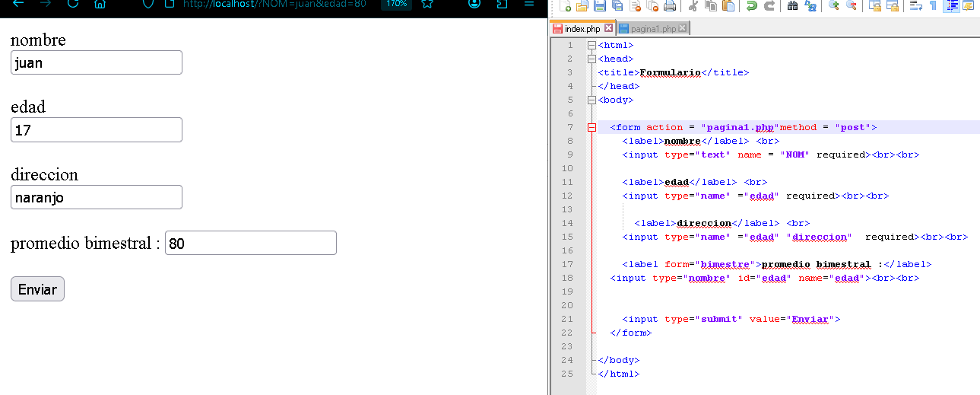The image size is (980, 395).
Task: Click the "direccion" string on line 15
Action: point(820,237)
